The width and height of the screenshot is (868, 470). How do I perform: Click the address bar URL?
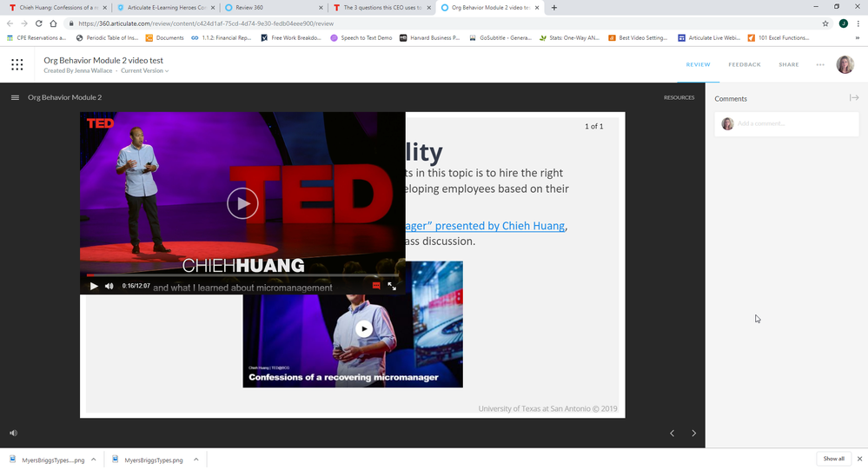206,23
